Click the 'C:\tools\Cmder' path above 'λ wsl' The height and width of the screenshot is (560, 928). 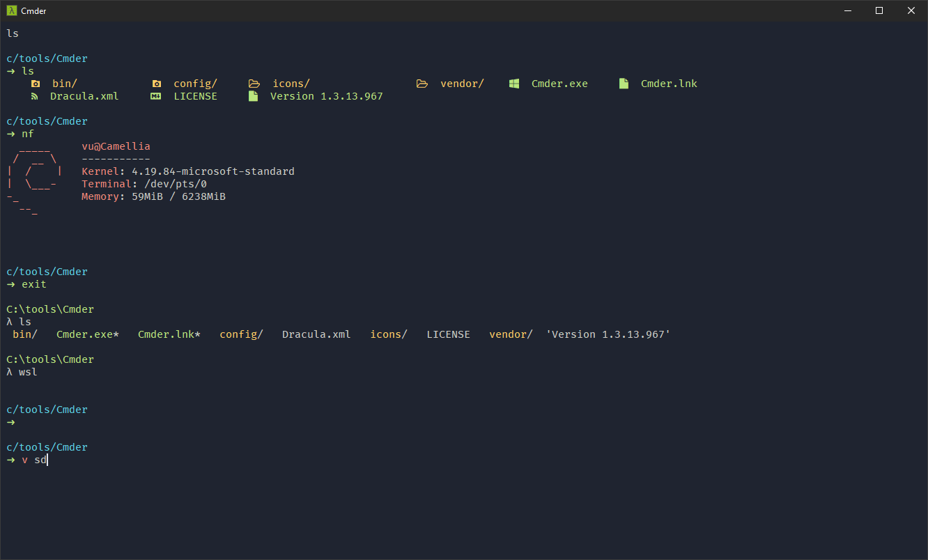coord(50,359)
